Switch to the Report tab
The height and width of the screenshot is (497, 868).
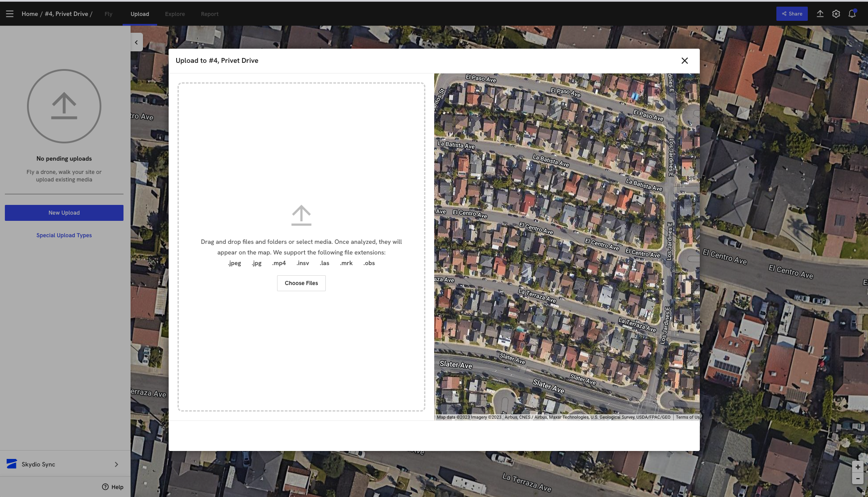pos(209,14)
